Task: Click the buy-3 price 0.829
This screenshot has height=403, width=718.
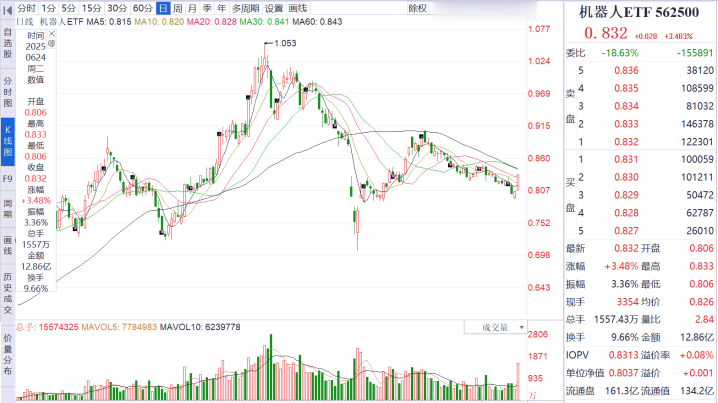Action: coord(626,195)
